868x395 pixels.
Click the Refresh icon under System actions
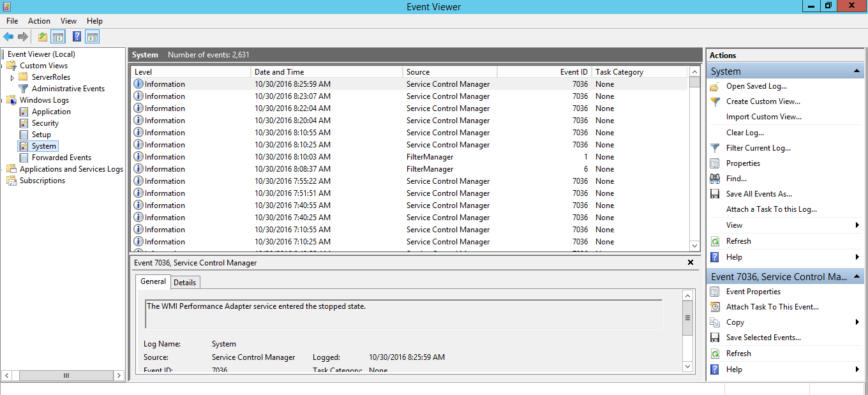pyautogui.click(x=715, y=241)
